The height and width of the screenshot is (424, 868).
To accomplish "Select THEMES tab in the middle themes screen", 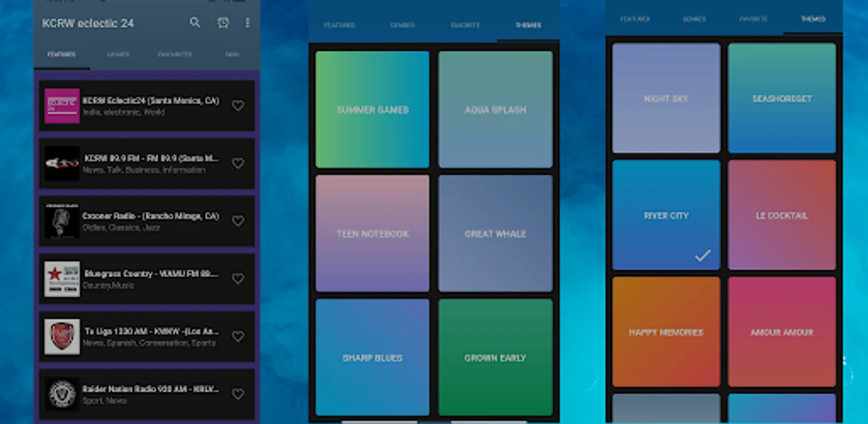I will (528, 25).
